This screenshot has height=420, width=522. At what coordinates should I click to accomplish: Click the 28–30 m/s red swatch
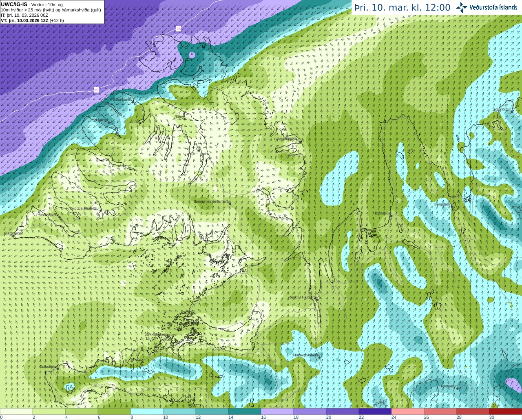pos(473,411)
